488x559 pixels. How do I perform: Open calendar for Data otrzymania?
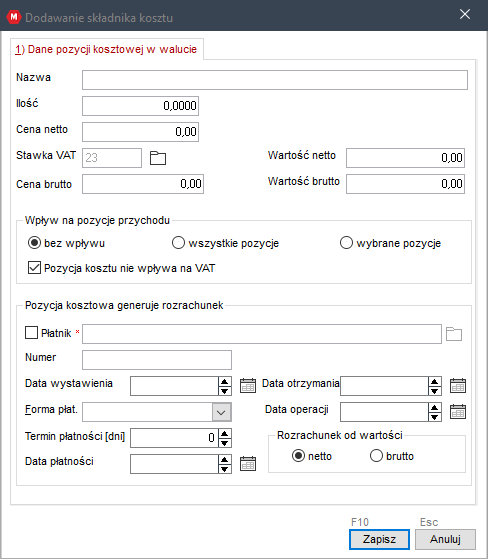(x=458, y=386)
